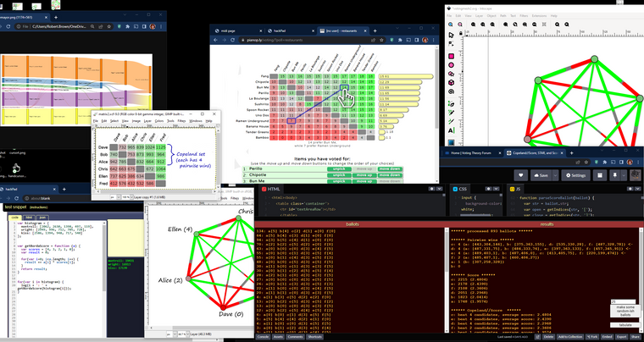Open the Extensions menu in Inkscape
The height and width of the screenshot is (342, 644).
pos(539,15)
